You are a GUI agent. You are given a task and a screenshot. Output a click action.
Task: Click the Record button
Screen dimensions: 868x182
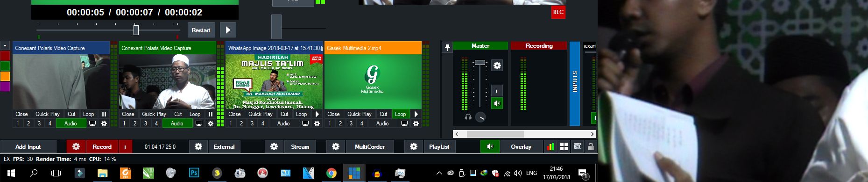pos(102,146)
